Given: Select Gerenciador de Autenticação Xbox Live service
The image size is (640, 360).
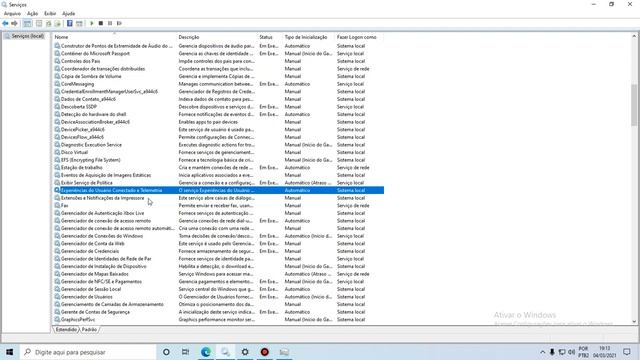Looking at the screenshot, I should click(218, 213).
